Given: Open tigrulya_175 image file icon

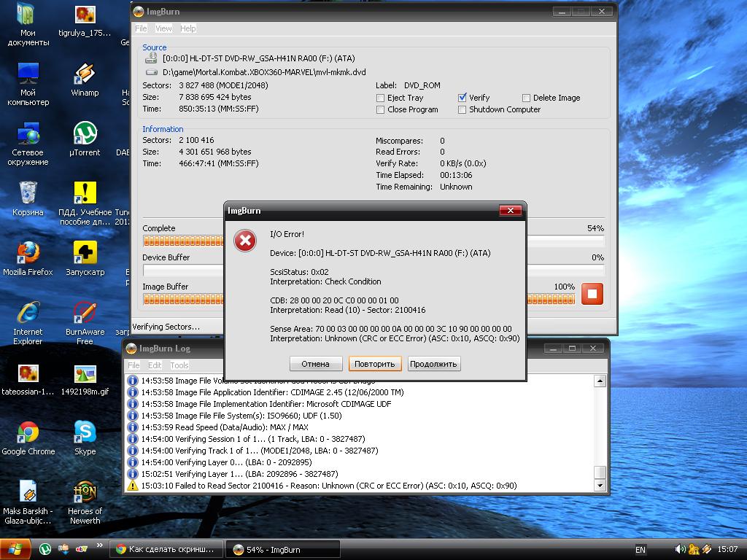Looking at the screenshot, I should click(x=85, y=21).
